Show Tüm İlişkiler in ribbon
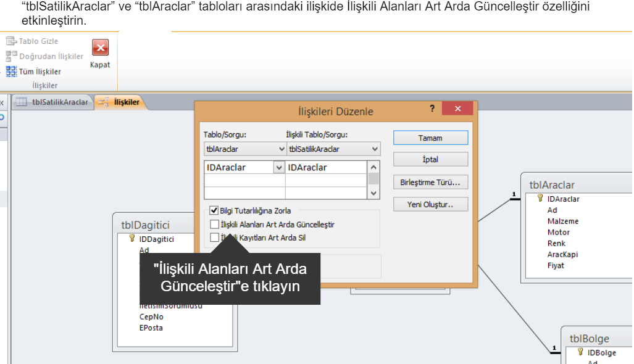 coord(33,72)
